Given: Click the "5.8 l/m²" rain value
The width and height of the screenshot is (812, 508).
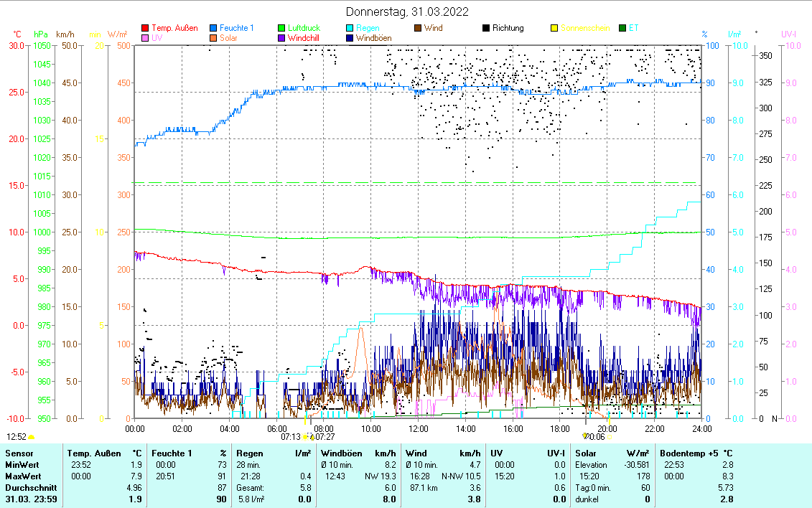Looking at the screenshot, I should coord(252,499).
